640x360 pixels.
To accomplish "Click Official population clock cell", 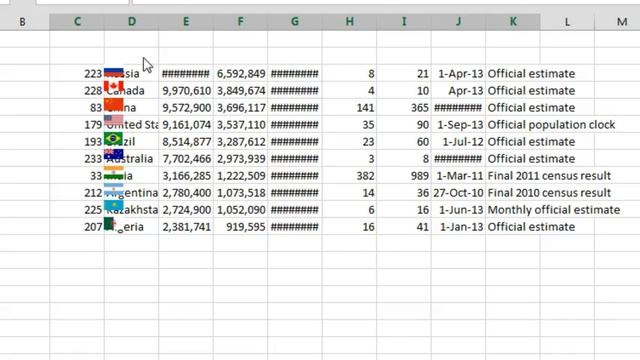I will [551, 125].
